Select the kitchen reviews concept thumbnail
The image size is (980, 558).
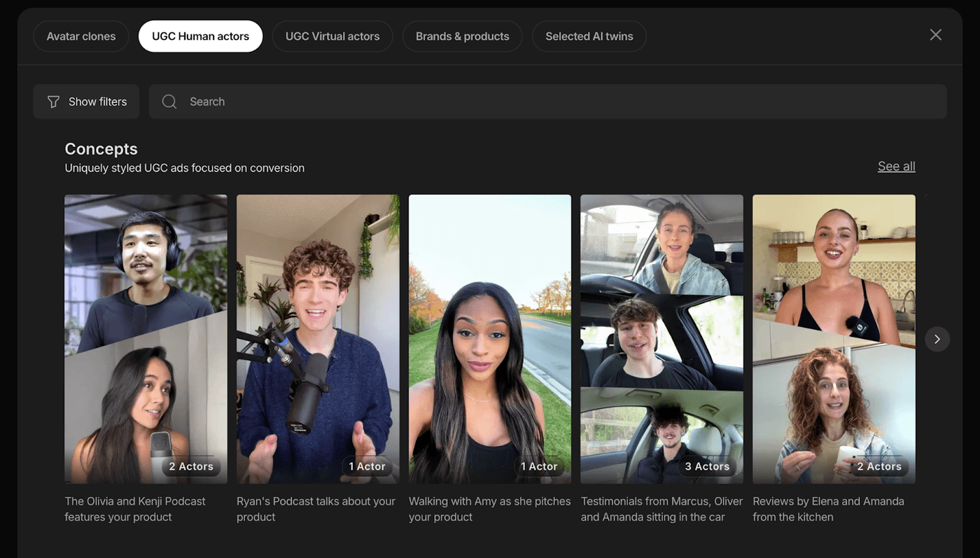(x=834, y=339)
